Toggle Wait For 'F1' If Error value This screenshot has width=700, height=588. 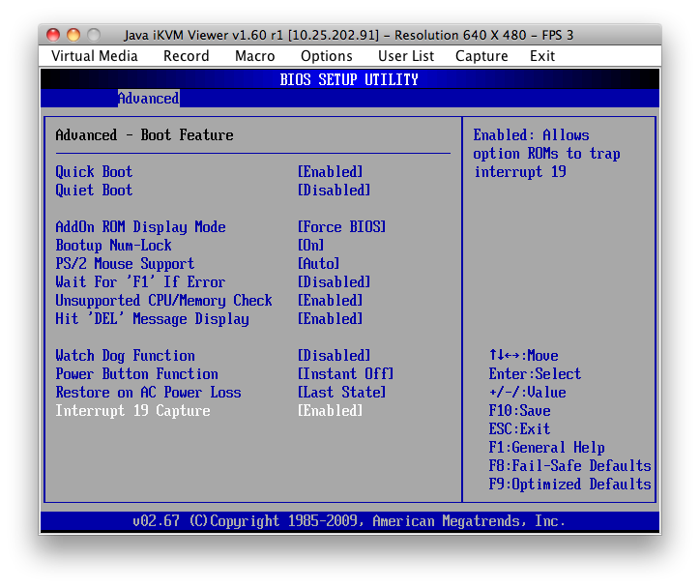pyautogui.click(x=334, y=282)
